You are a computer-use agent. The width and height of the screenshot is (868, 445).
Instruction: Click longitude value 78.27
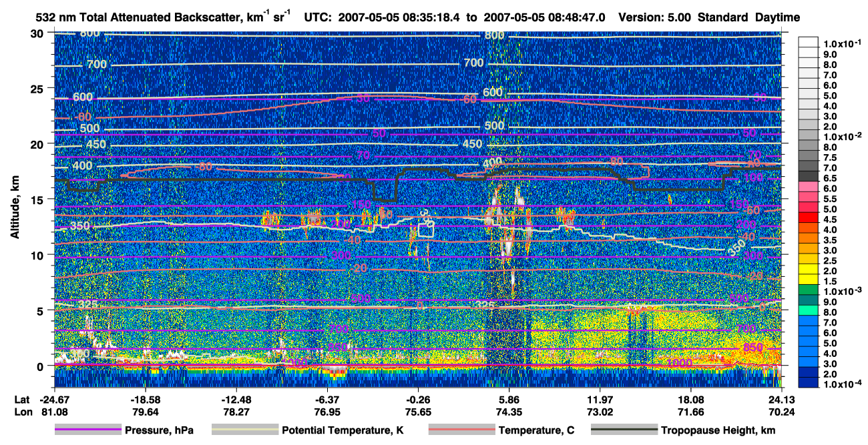pyautogui.click(x=236, y=412)
